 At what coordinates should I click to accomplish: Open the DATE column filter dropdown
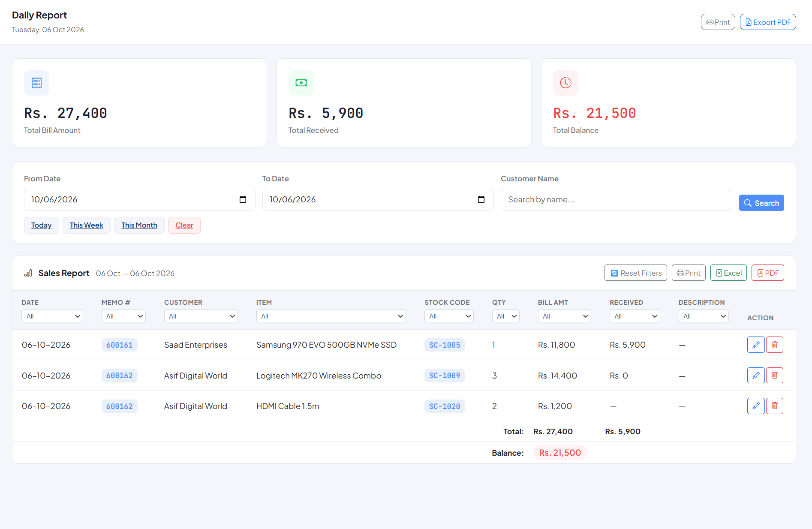(x=52, y=316)
